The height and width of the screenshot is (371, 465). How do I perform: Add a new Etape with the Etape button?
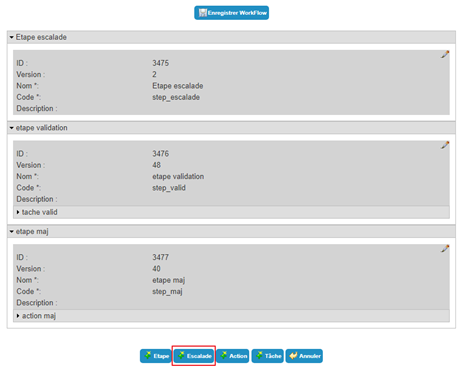pyautogui.click(x=156, y=356)
